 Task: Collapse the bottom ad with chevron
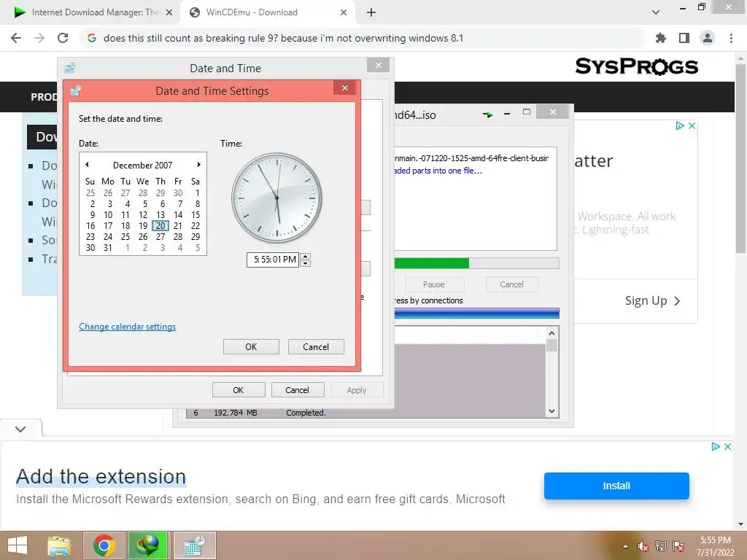coord(20,429)
